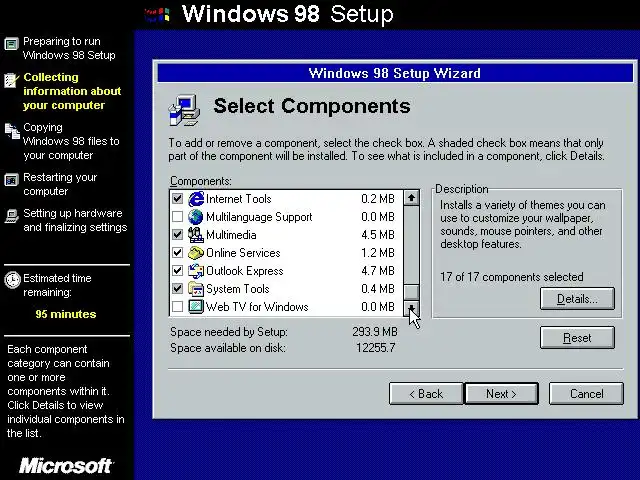Click the Reset button

[x=577, y=338]
